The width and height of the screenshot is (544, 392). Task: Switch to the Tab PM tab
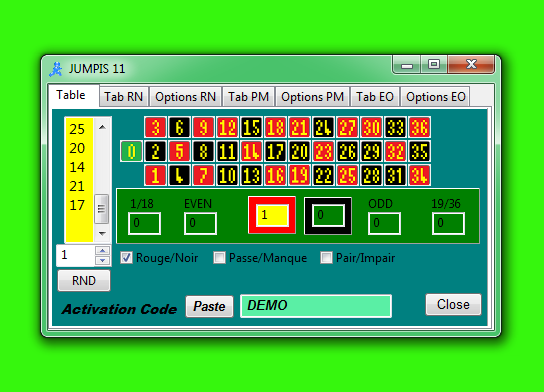248,96
